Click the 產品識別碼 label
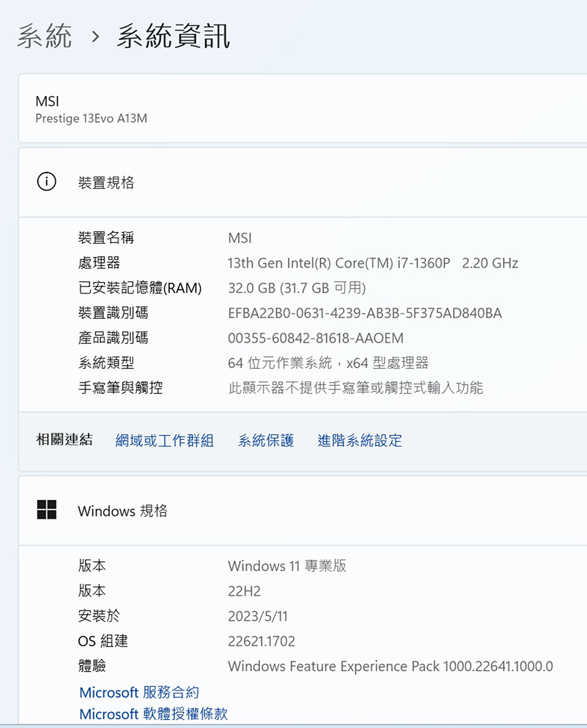The image size is (587, 728). pos(113,338)
